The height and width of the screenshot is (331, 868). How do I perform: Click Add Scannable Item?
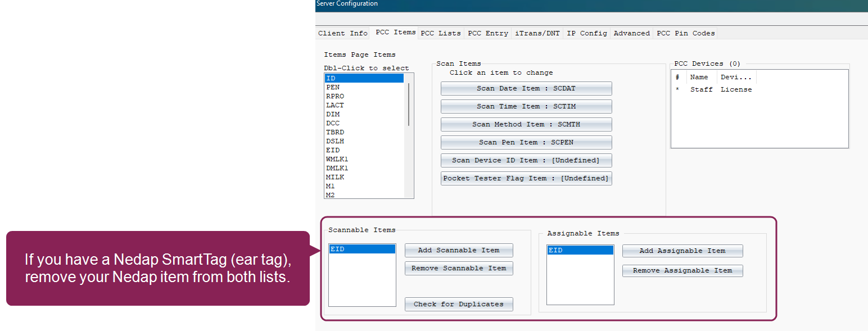click(459, 251)
